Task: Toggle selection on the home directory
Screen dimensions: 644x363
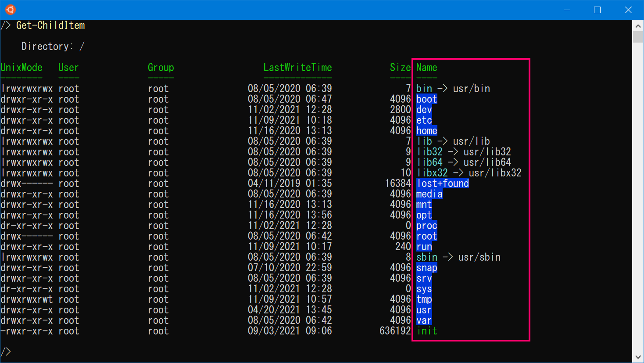Action: [426, 130]
